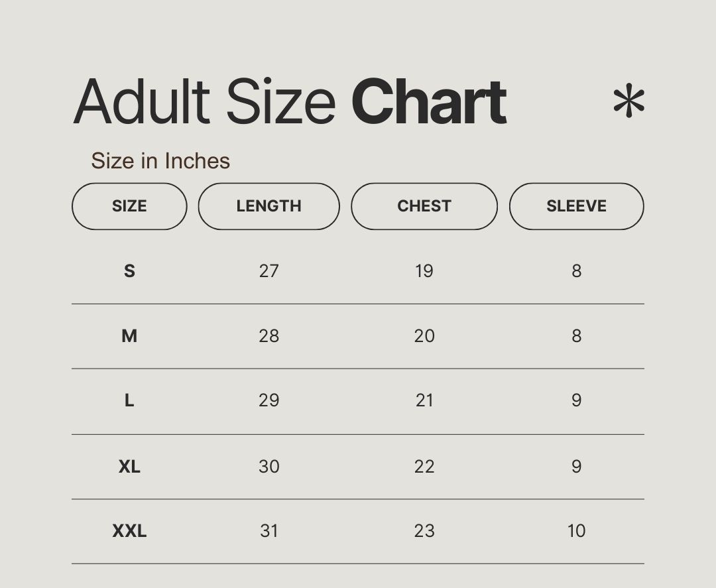Click the sleeve value 10 for XXL

(576, 531)
